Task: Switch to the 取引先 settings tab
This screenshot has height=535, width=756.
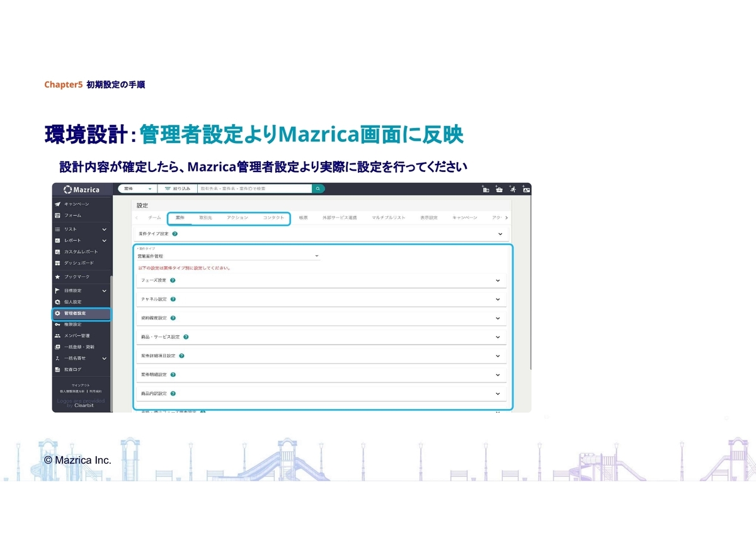Action: pos(205,217)
